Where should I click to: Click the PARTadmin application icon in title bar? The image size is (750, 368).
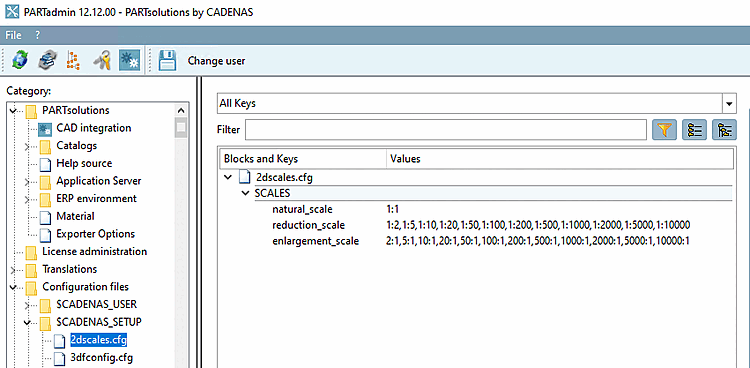11,12
